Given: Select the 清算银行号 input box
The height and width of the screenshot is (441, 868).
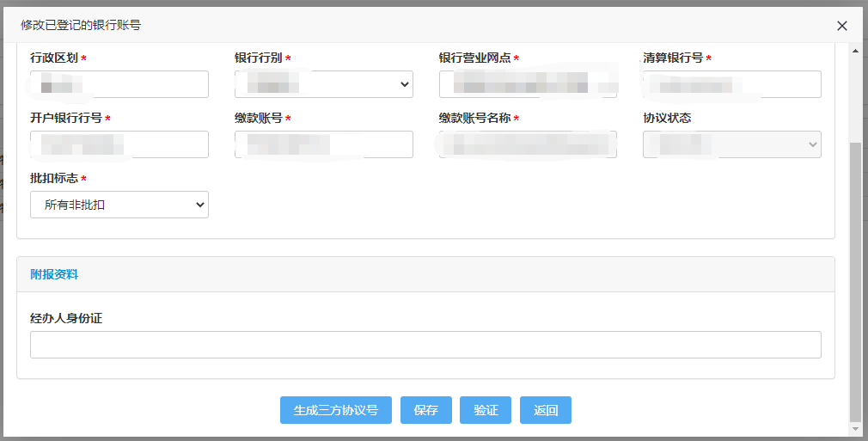Looking at the screenshot, I should pyautogui.click(x=732, y=84).
